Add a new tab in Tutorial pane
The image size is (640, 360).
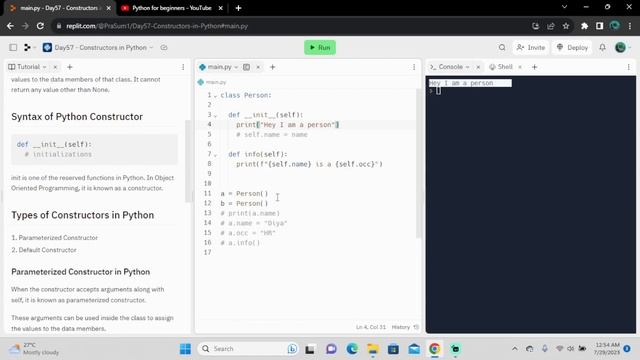[x=69, y=67]
